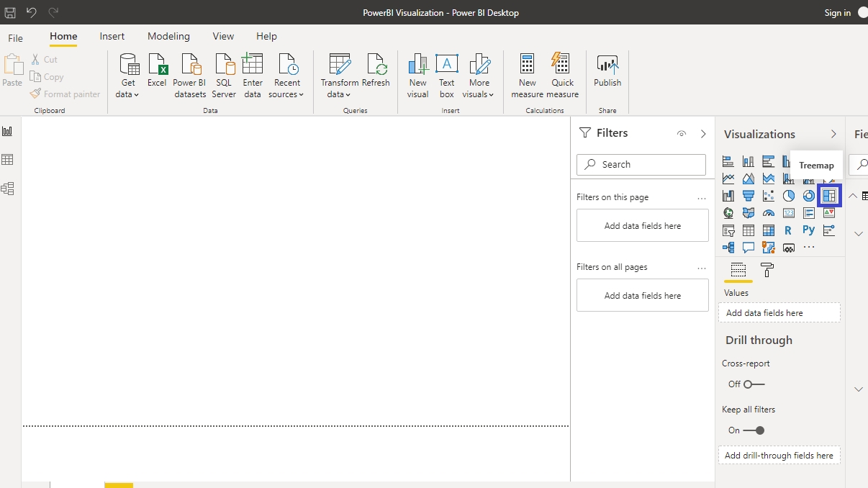Turn on the Cross-report toggle
This screenshot has height=488, width=868.
pos(754,384)
